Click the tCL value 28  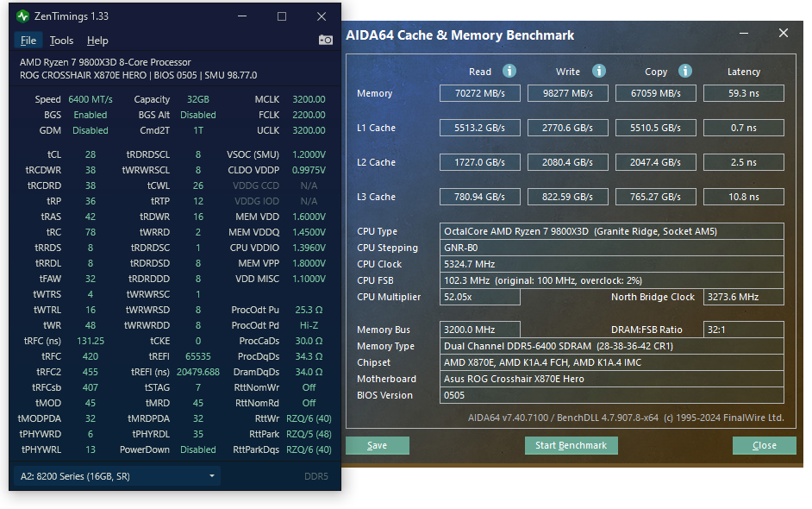(x=91, y=154)
